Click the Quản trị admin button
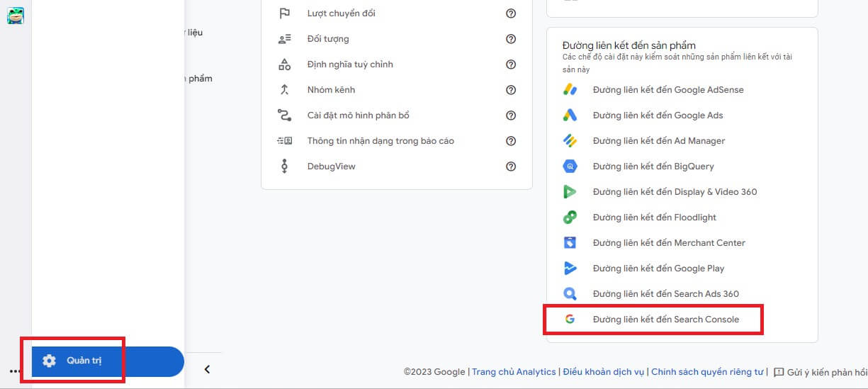This screenshot has width=868, height=389. point(108,361)
